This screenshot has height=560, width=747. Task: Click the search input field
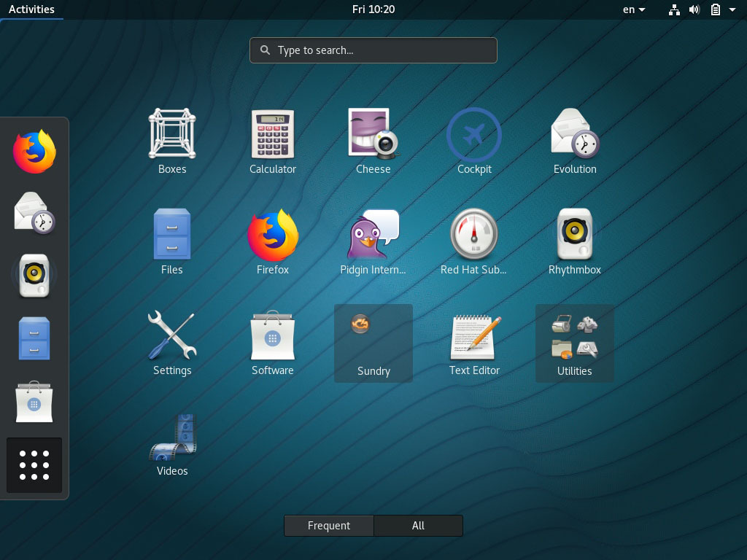pos(373,50)
